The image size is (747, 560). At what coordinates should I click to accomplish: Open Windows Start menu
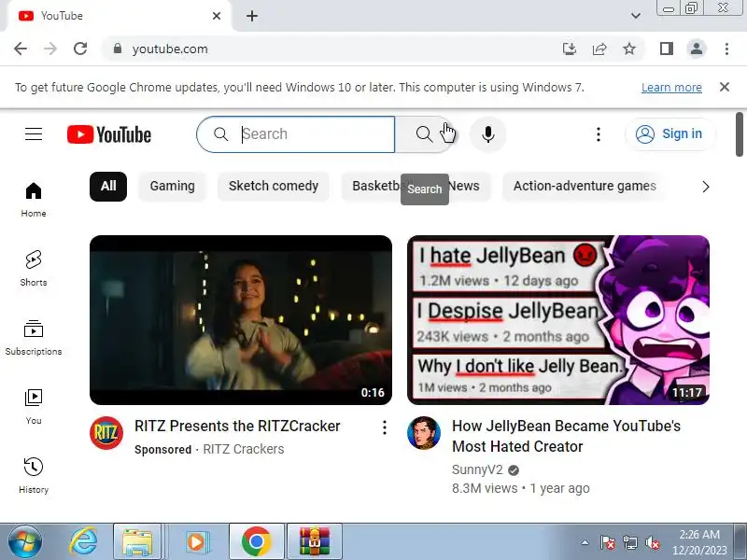coord(25,542)
